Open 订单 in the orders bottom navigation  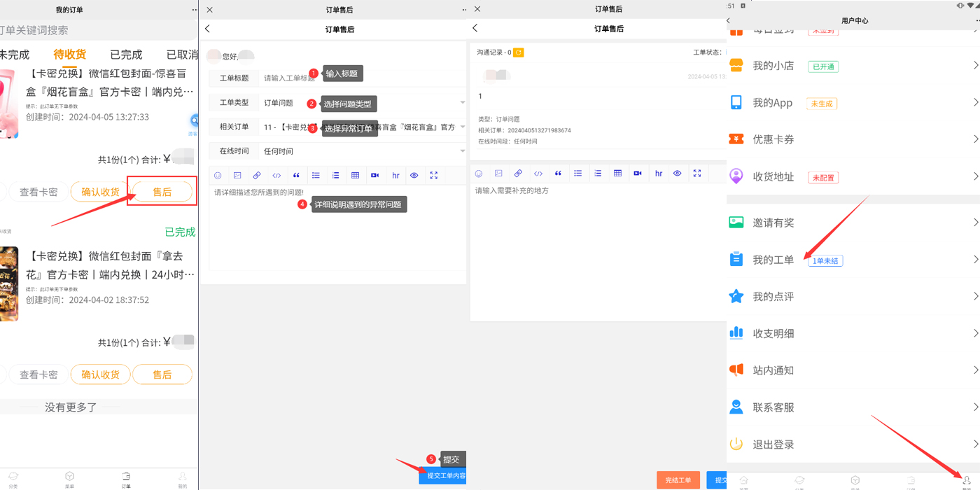click(x=126, y=479)
